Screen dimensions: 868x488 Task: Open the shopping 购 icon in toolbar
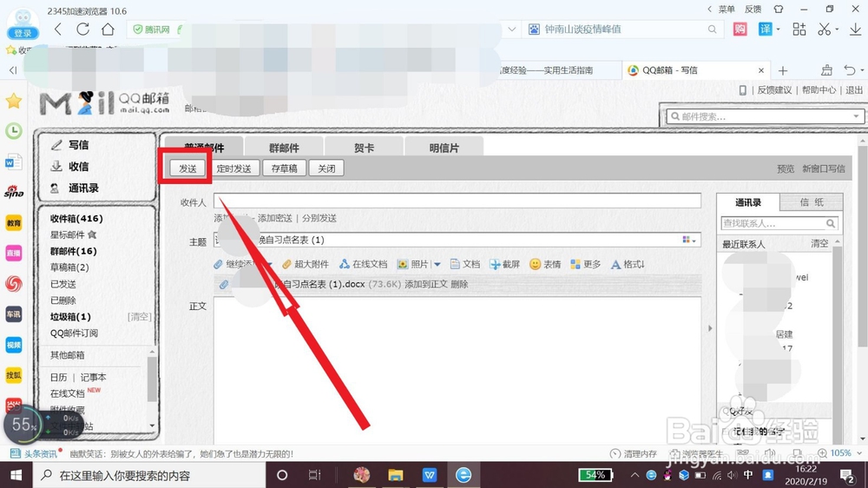tap(740, 30)
